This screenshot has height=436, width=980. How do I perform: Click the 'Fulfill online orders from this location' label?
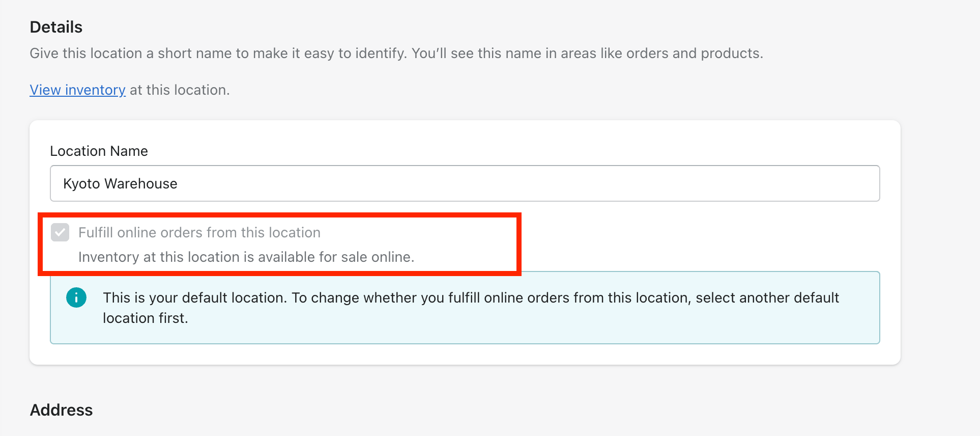[x=199, y=233]
